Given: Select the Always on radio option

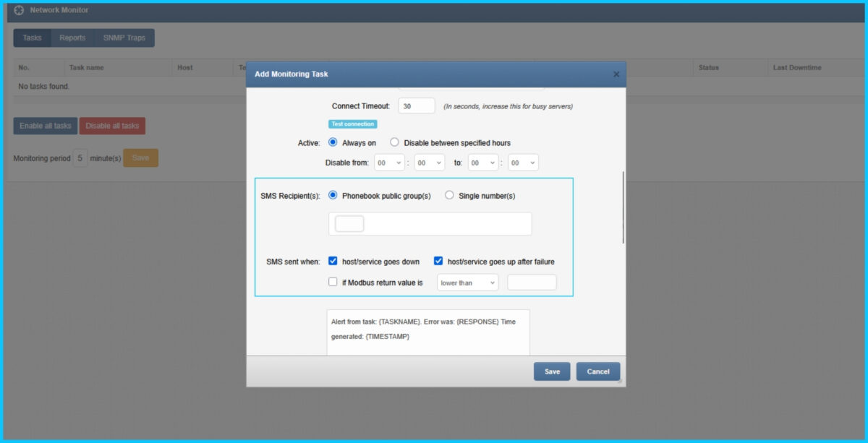Looking at the screenshot, I should [x=333, y=142].
